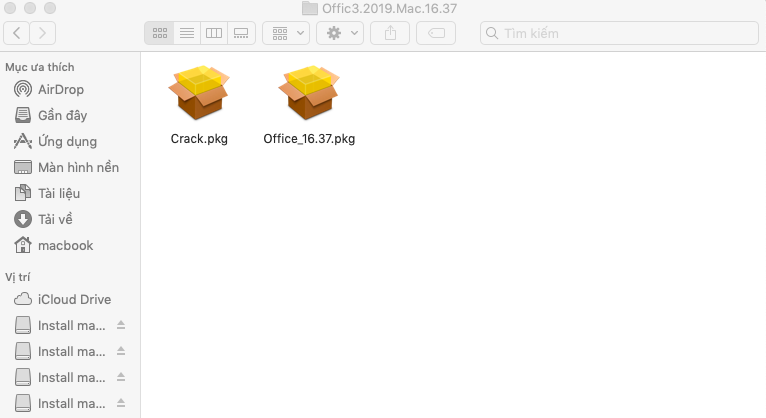Click the window minimize button
The height and width of the screenshot is (418, 766).
30,8
